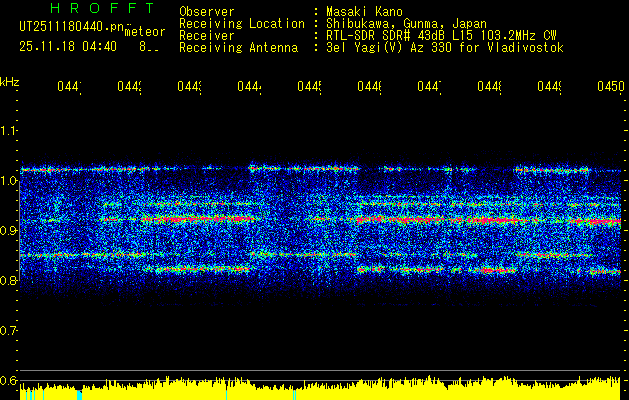
Task: Click the 0449 time marker
Action: point(549,86)
